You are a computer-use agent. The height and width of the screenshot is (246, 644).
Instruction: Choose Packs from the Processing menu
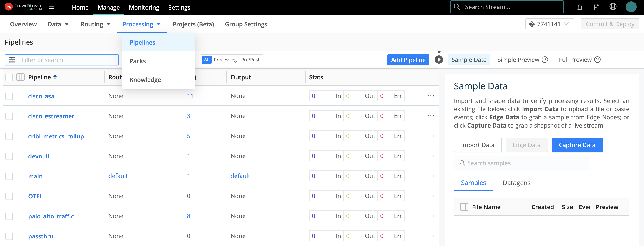click(x=138, y=61)
